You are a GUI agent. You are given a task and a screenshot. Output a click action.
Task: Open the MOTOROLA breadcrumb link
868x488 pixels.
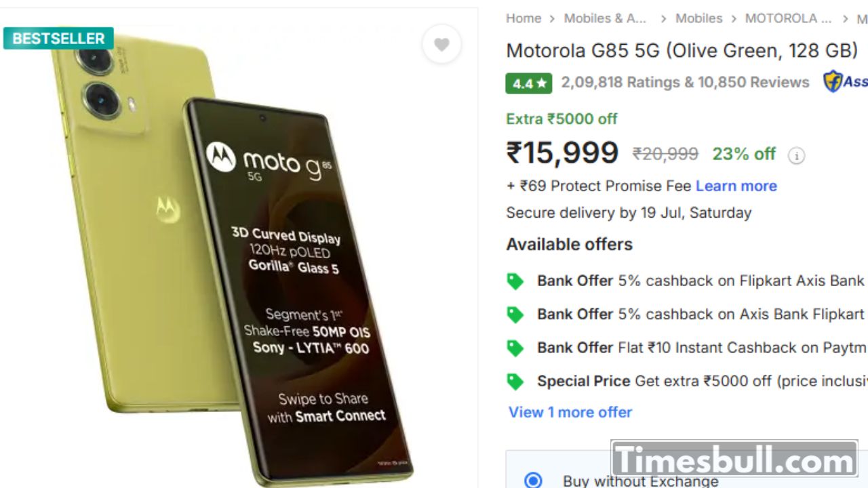(788, 19)
